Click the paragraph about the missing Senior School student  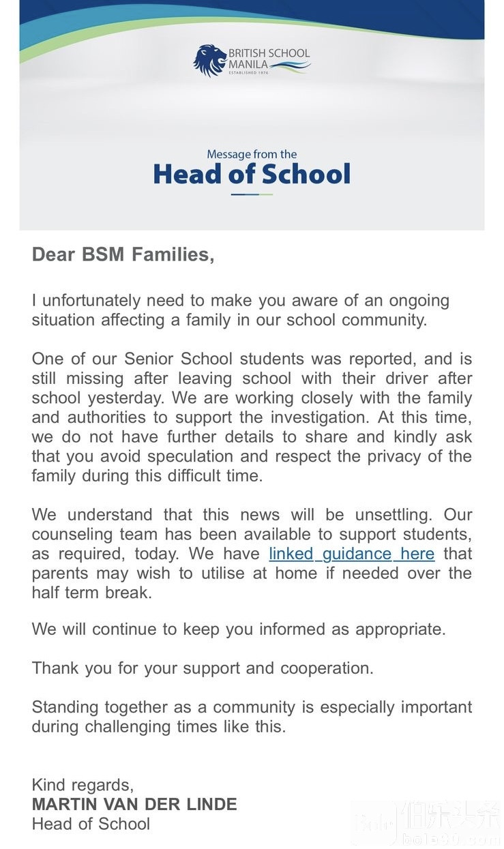click(252, 417)
